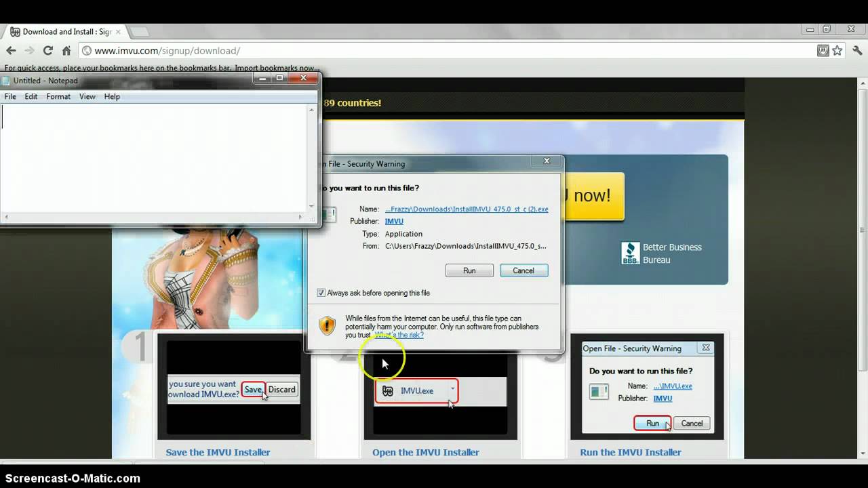Image resolution: width=868 pixels, height=488 pixels.
Task: Click Run the IMVU Installer heading
Action: [x=631, y=452]
